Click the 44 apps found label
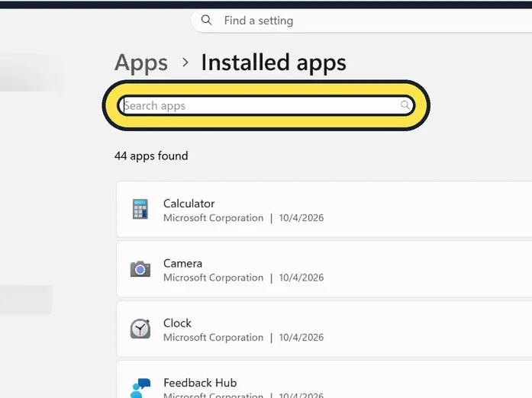Screen dimensions: 532x398 (151, 156)
